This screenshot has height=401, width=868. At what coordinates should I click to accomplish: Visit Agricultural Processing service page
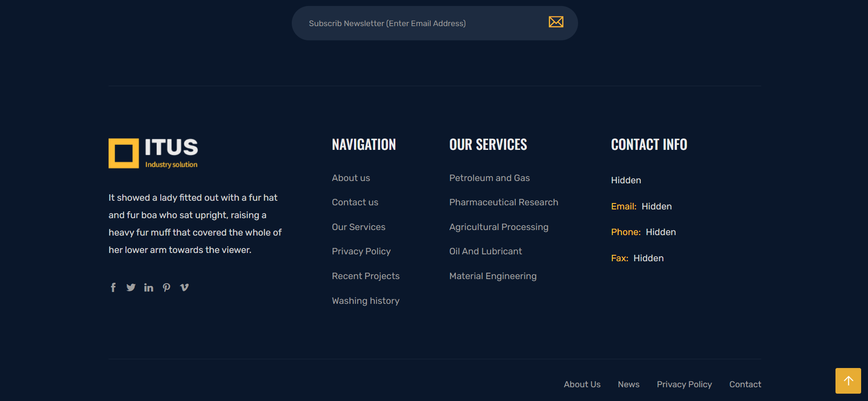click(498, 227)
